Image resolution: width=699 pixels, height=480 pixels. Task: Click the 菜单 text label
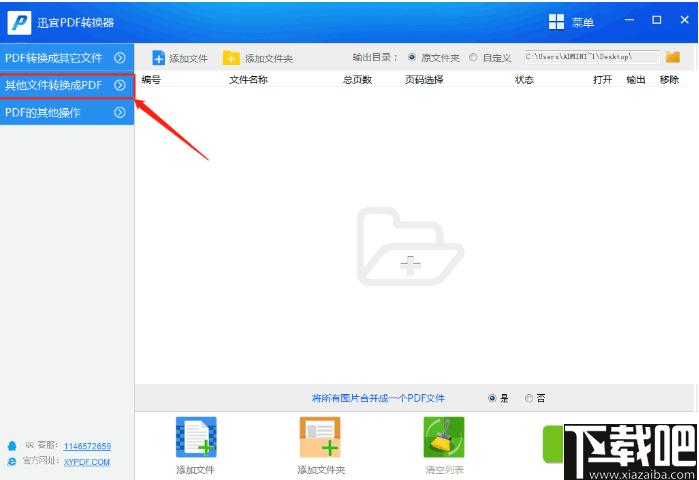583,22
